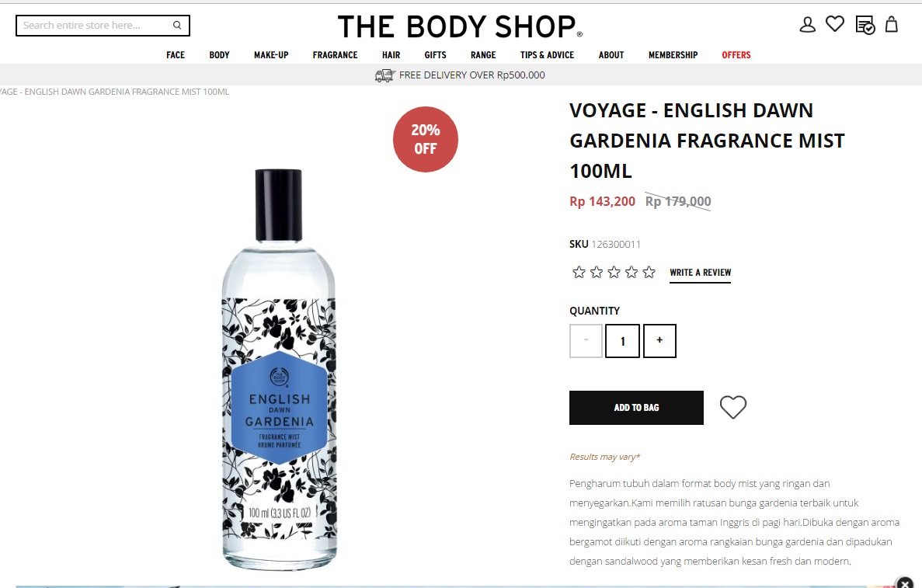Click the ADD TO BAG button
This screenshot has width=922, height=588.
tap(636, 408)
